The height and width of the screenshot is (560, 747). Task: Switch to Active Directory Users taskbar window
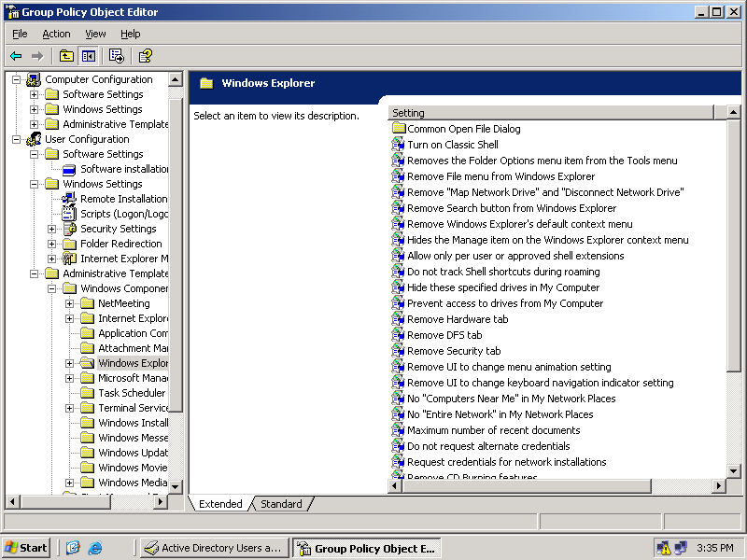215,548
